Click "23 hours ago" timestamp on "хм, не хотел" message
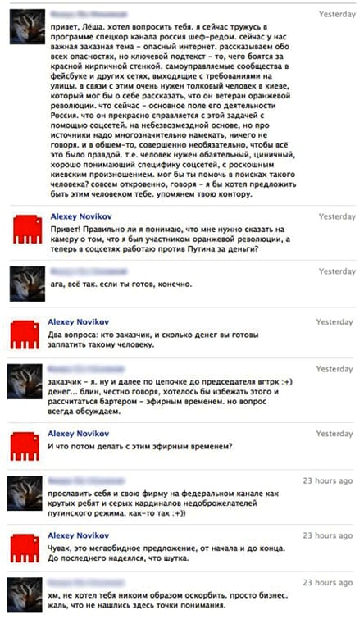 [x=328, y=583]
